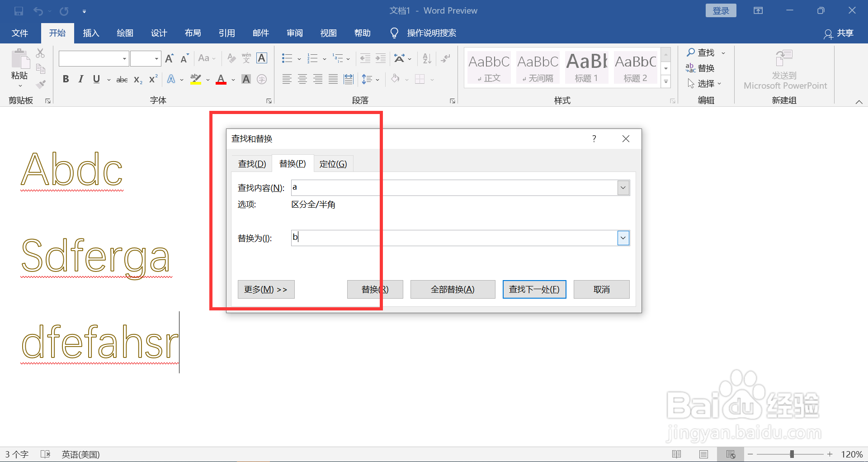Toggle strikethrough abc formatting
Screen dimensions: 868x462
click(122, 80)
